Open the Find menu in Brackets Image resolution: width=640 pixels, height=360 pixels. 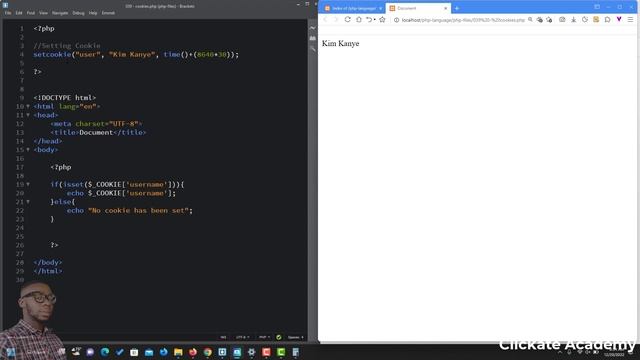[x=31, y=13]
